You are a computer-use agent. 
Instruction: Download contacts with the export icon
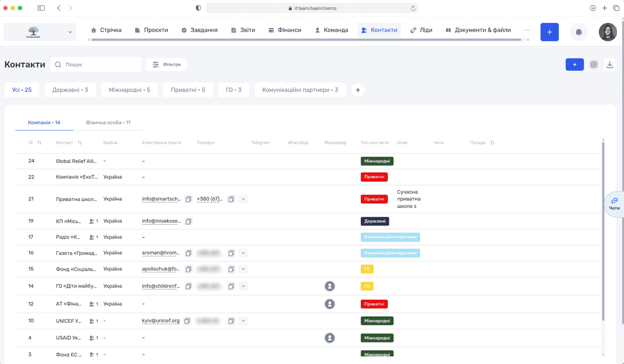[x=610, y=64]
